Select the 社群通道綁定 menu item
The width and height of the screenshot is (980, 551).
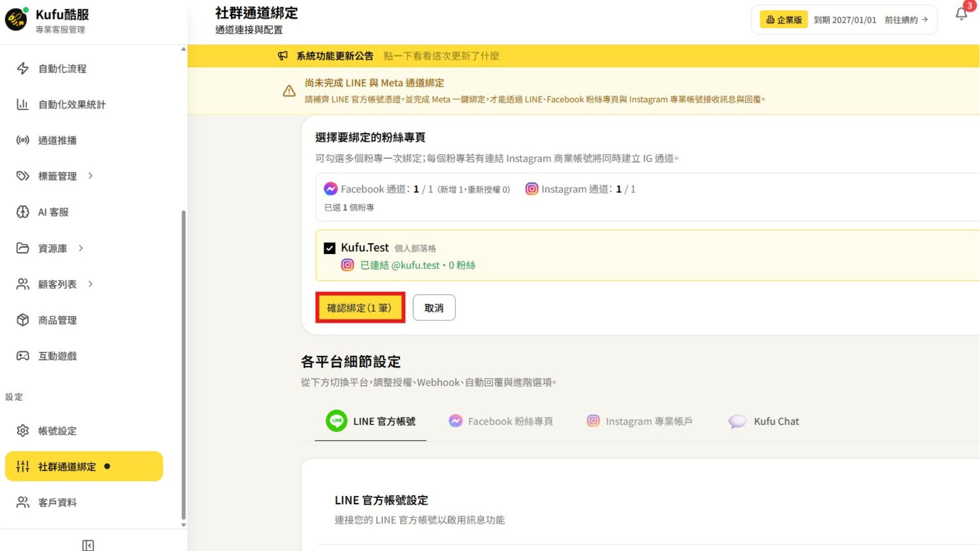point(84,466)
